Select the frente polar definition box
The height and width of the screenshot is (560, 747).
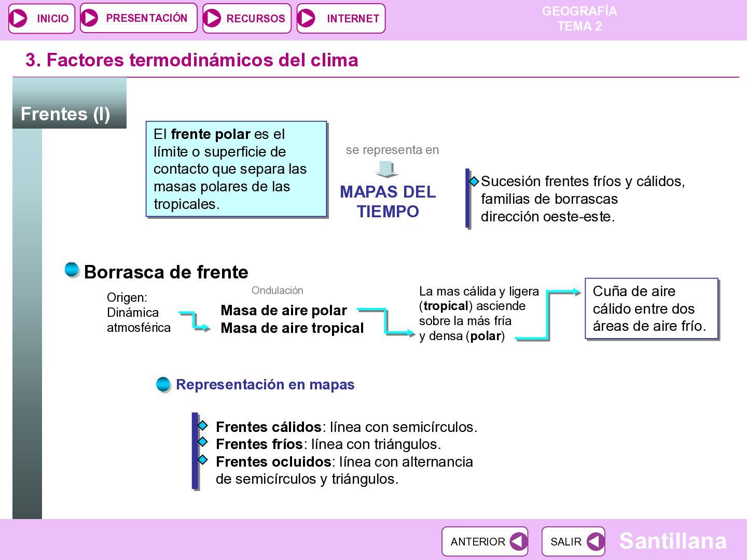click(237, 169)
